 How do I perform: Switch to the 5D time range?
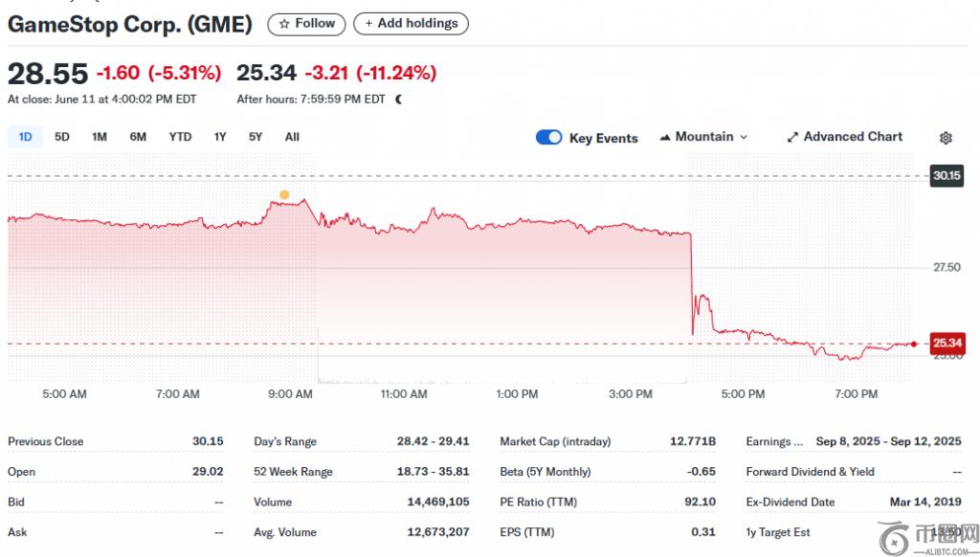[62, 137]
